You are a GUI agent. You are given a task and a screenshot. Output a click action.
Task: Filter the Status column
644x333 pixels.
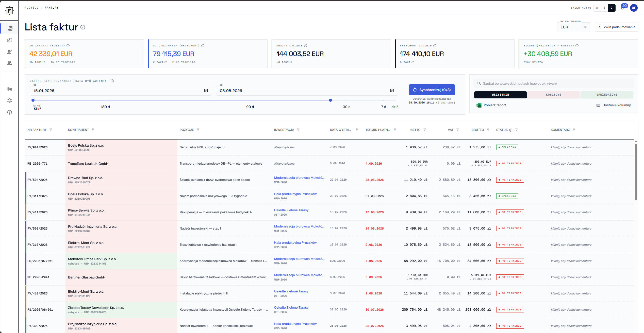point(517,130)
